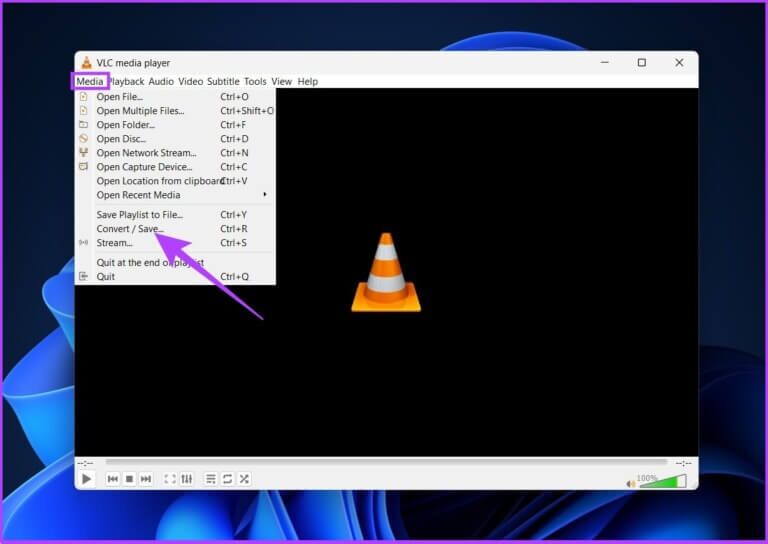Minimize the VLC window
The width and height of the screenshot is (768, 544).
point(605,63)
